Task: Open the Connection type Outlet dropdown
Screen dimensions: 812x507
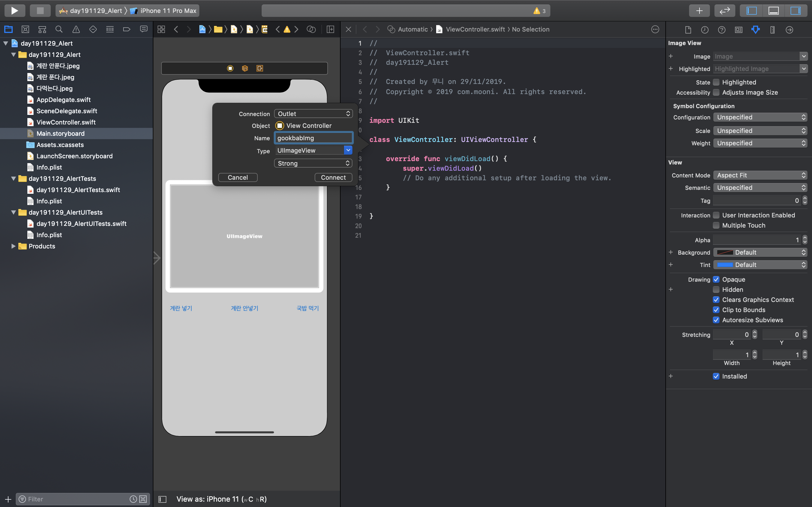Action: pyautogui.click(x=313, y=114)
